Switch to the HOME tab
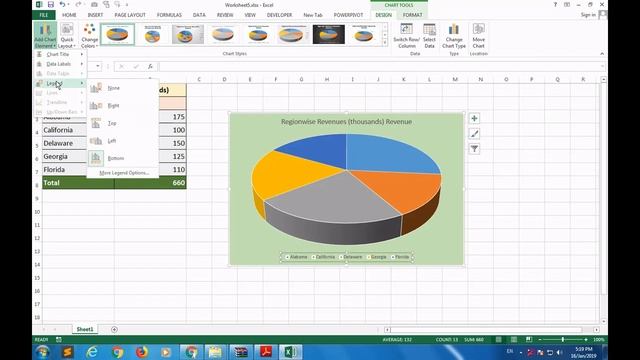Viewport: 640px width, 360px height. (69, 15)
